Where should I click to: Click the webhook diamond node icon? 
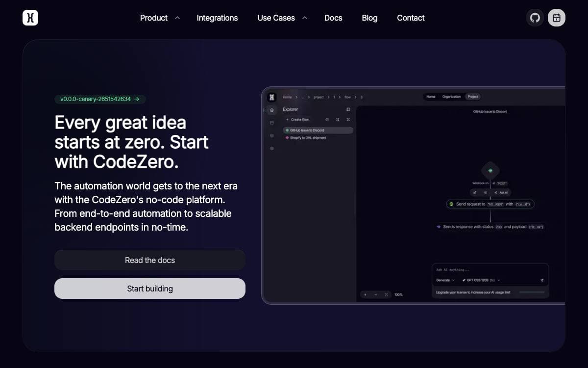pos(490,171)
